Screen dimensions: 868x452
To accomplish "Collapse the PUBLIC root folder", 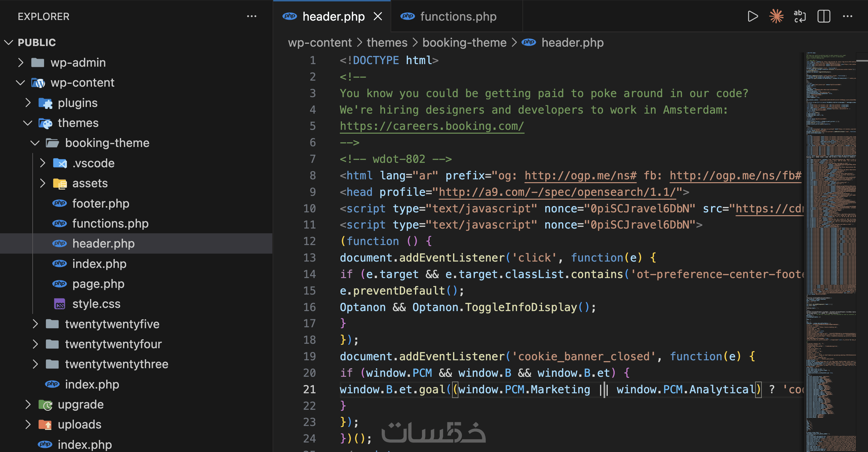I will click(x=9, y=43).
